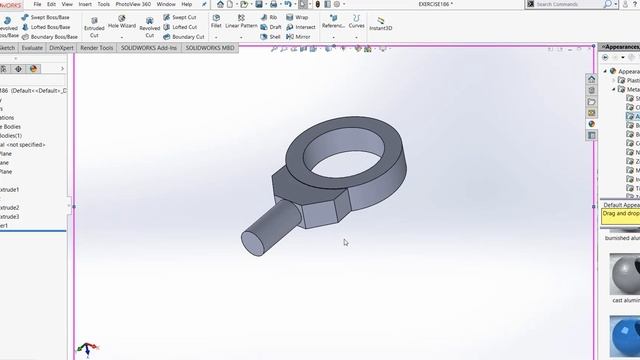Activate the Extruded Cut tool
The height and width of the screenshot is (360, 640).
[x=94, y=27]
